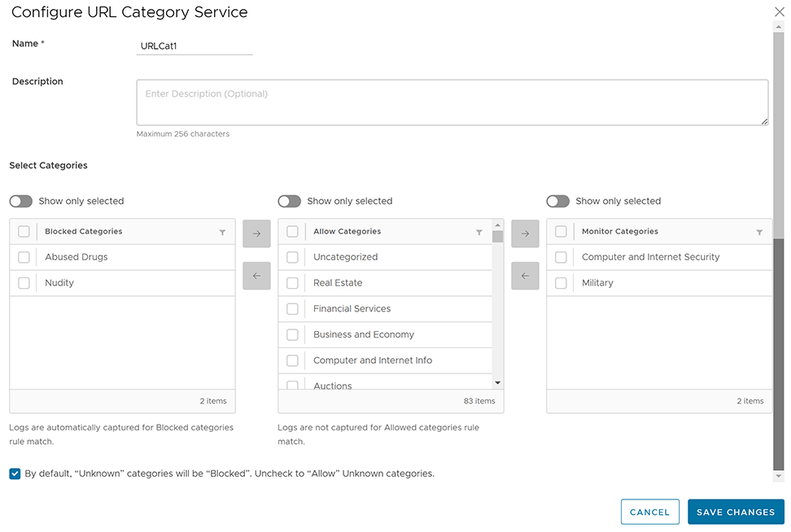The width and height of the screenshot is (791, 532).
Task: Toggle Show only selected for Blocked Categories
Action: [21, 201]
